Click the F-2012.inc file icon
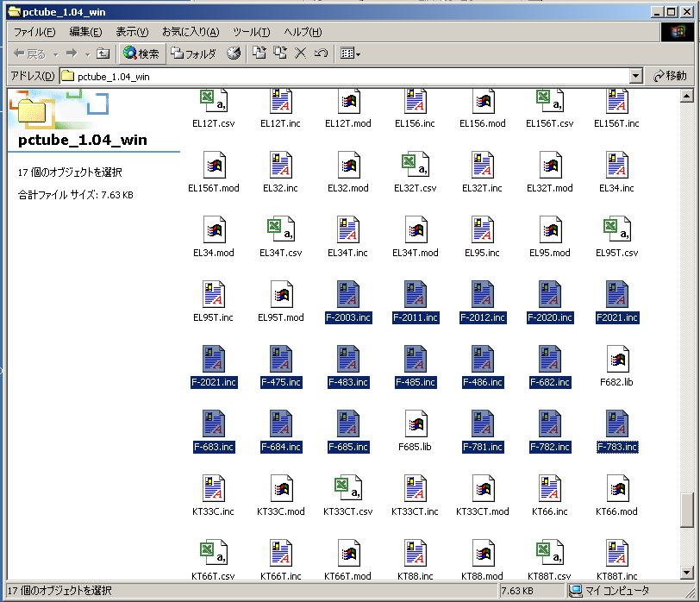 [x=483, y=295]
